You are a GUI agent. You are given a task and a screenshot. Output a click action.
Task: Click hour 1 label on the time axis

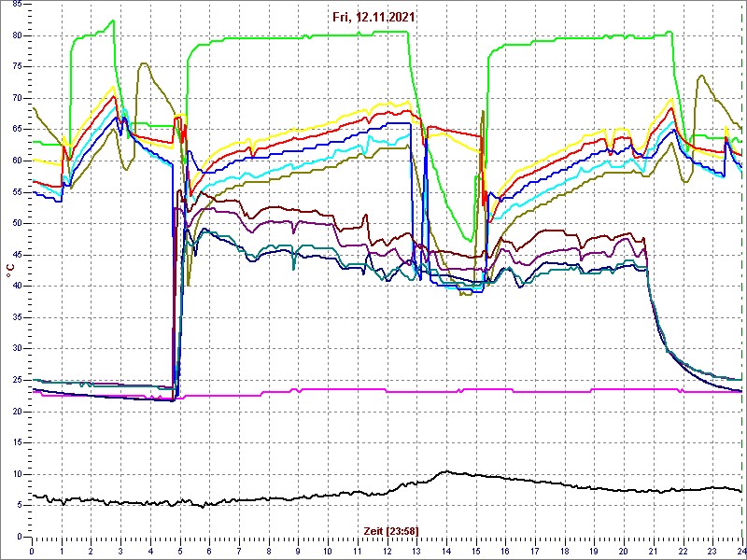pos(62,550)
